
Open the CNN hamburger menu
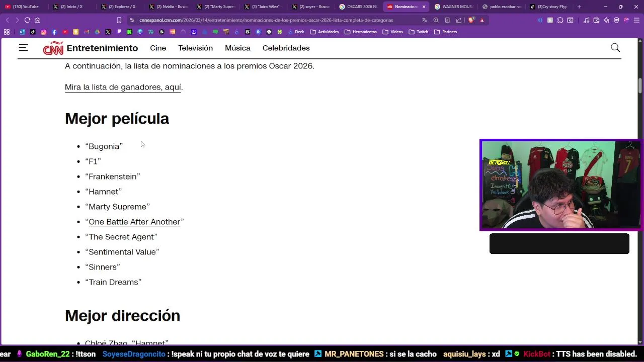[x=23, y=48]
